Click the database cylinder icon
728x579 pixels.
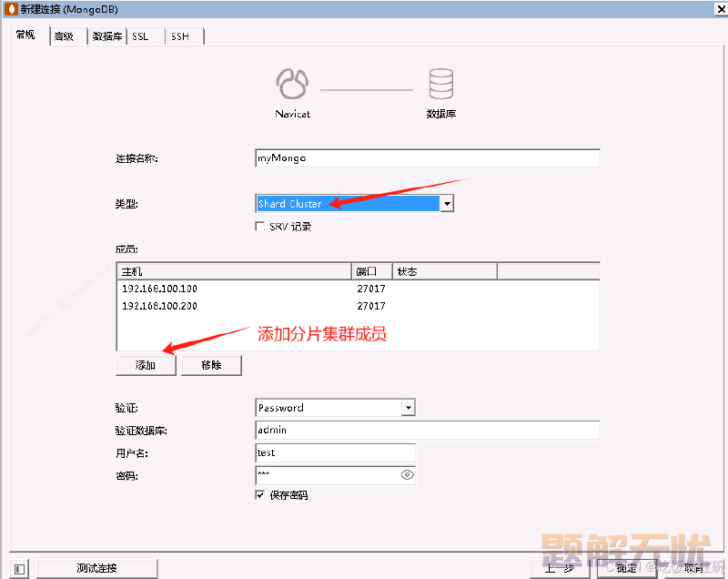(x=440, y=84)
